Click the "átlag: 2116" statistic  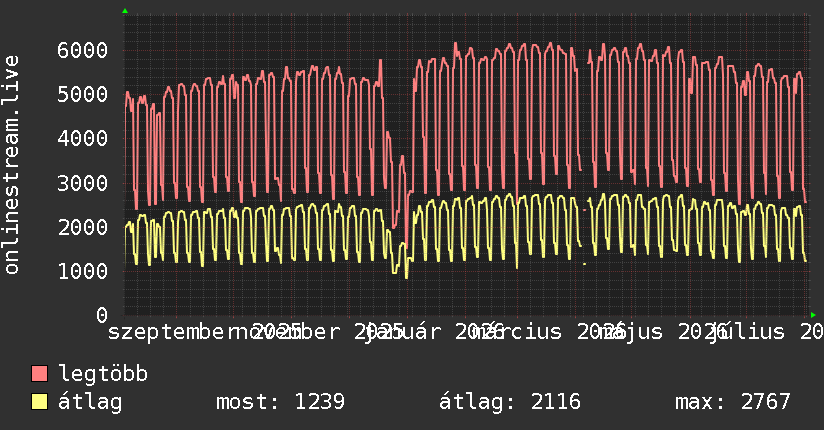[510, 402]
